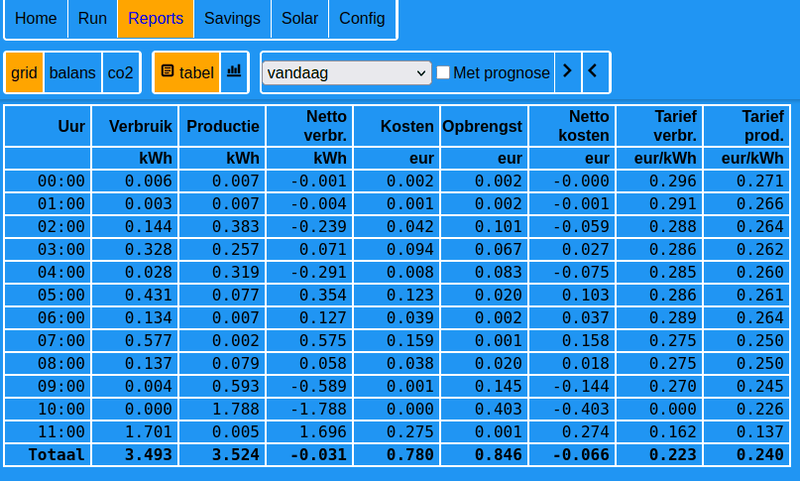Click the 07:00 hour cell
Viewport: 800px width, 481px height.
click(48, 341)
